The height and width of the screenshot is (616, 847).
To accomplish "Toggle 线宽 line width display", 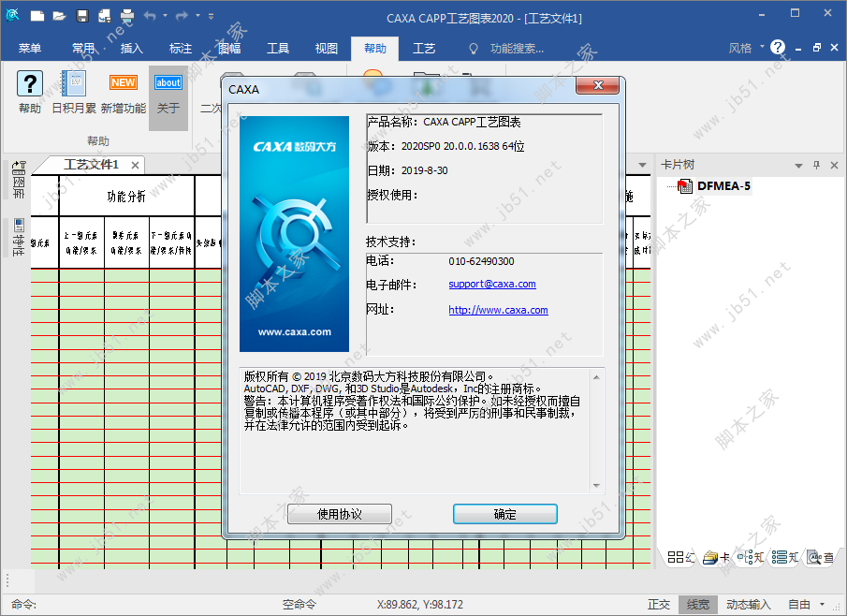I will (x=698, y=605).
